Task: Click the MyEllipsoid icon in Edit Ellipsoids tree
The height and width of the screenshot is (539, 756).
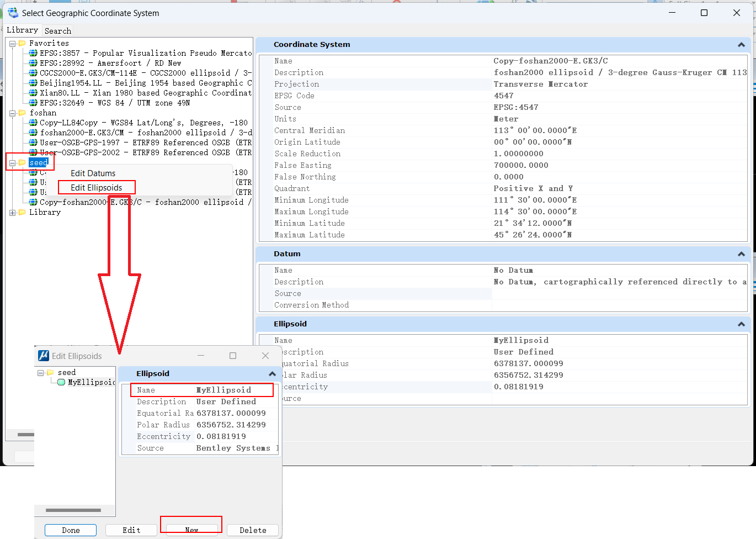Action: [x=61, y=382]
